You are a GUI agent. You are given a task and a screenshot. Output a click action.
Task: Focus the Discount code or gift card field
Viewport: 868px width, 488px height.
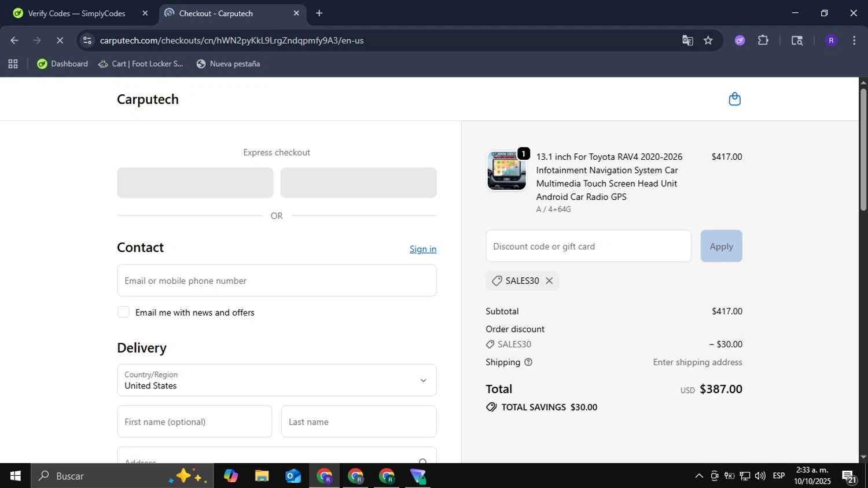589,246
